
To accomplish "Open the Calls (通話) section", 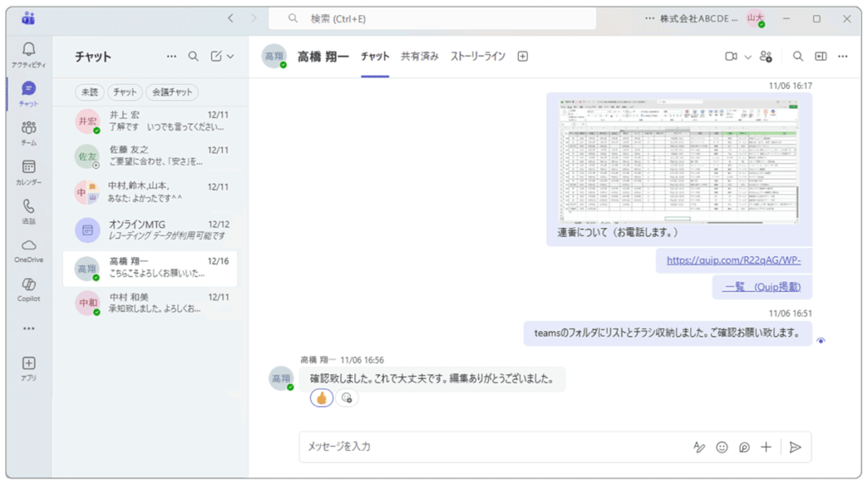I will click(29, 211).
